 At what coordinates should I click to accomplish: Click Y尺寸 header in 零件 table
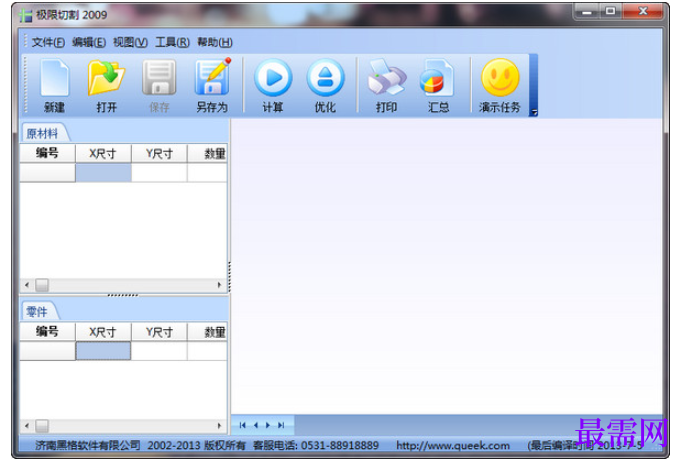point(159,332)
